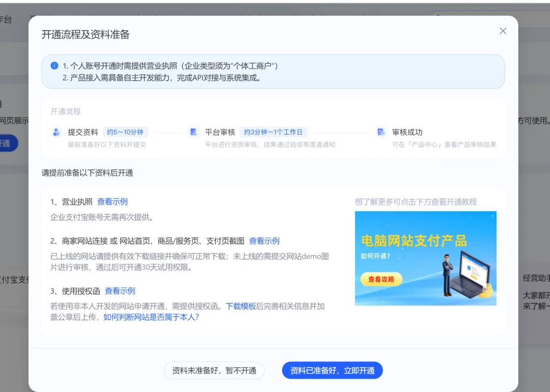Click the blue info icon in notice
Screen dimensions: 550x392
point(54,66)
